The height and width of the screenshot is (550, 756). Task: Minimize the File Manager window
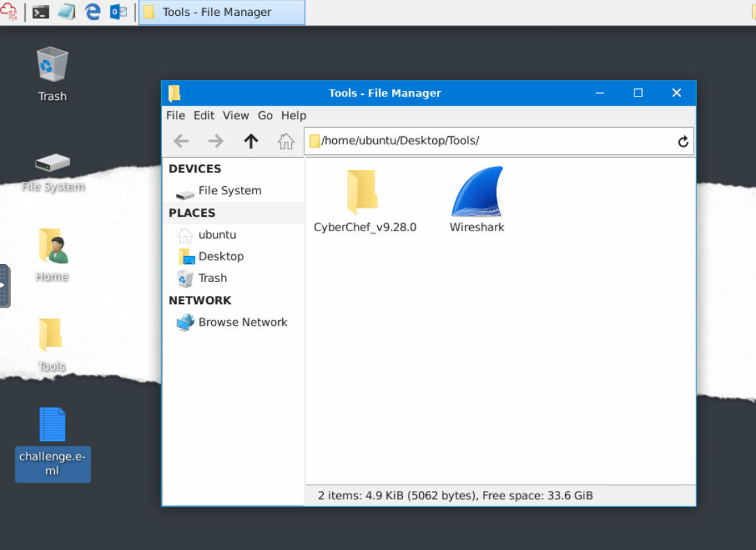[600, 93]
